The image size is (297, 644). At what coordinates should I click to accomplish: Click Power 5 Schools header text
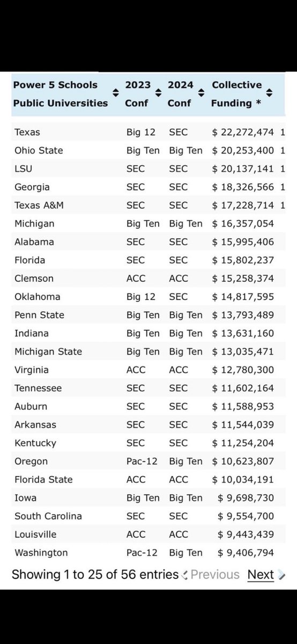click(61, 93)
